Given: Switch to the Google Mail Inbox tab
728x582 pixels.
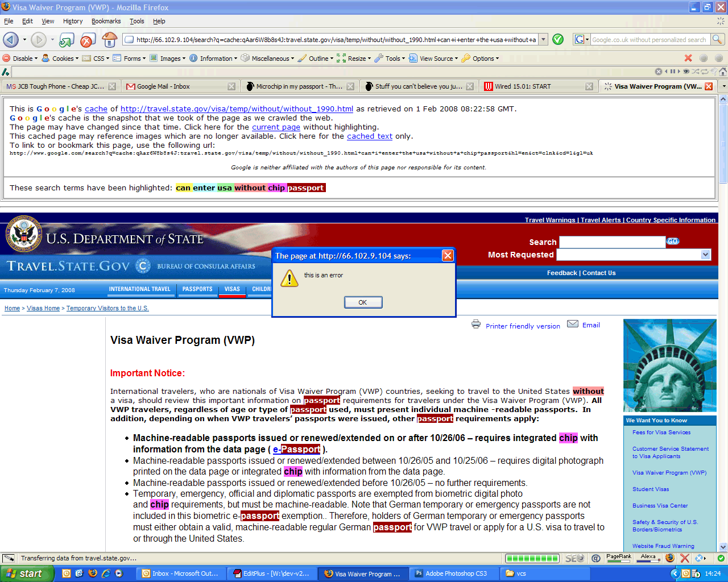Looking at the screenshot, I should (x=181, y=86).
